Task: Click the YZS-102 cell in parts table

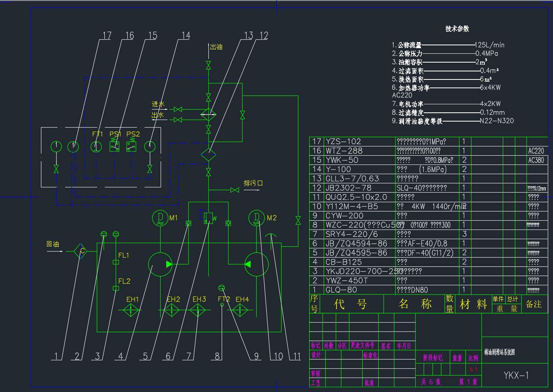Action: click(x=343, y=141)
